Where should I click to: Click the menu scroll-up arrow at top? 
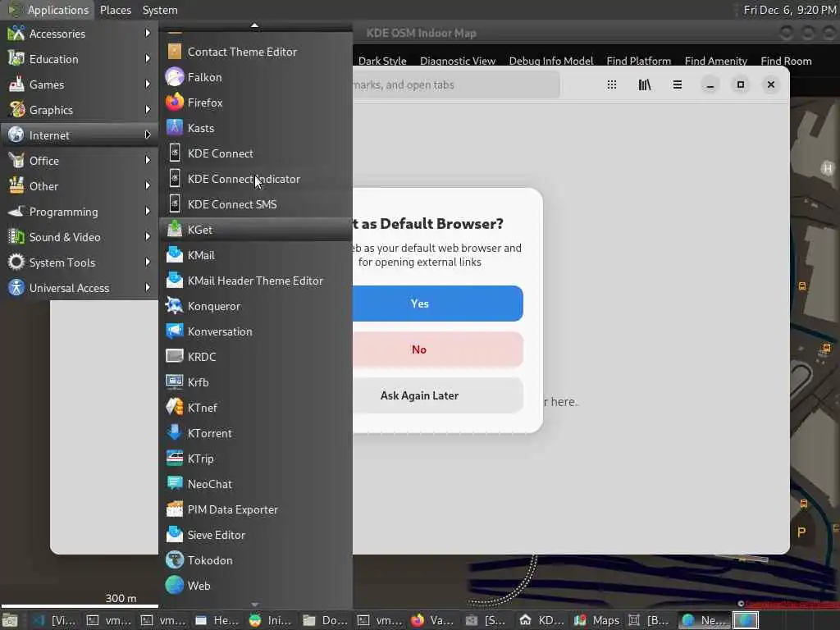[x=255, y=25]
